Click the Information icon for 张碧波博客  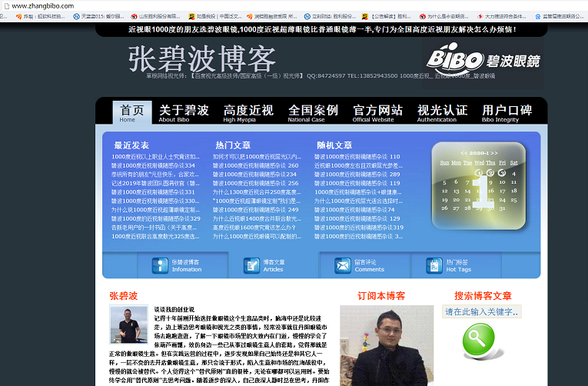(160, 265)
